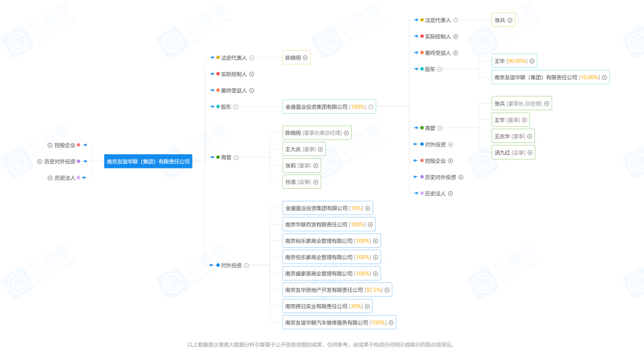The height and width of the screenshot is (355, 644).
Task: Open 南京裕乐家商业管理有限公司 company name
Action: [x=318, y=241]
